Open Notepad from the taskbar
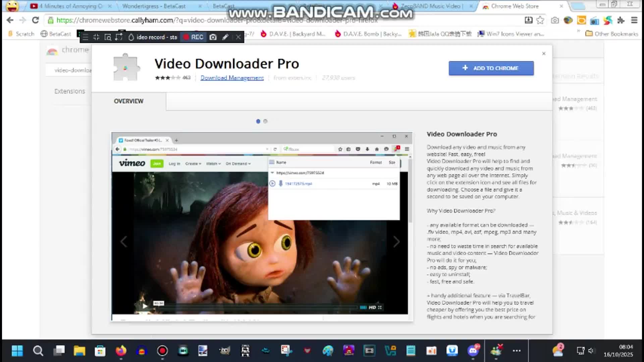644x362 pixels. 411,351
